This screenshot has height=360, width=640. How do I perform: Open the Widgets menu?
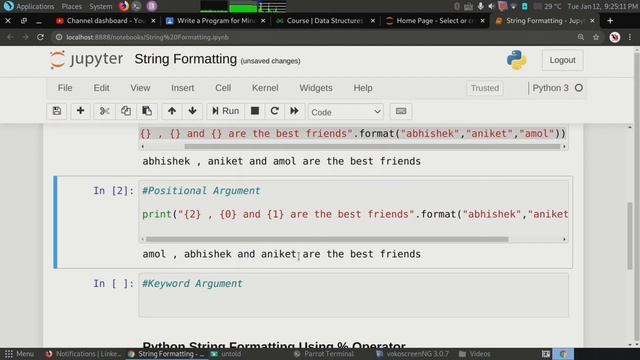(x=316, y=88)
